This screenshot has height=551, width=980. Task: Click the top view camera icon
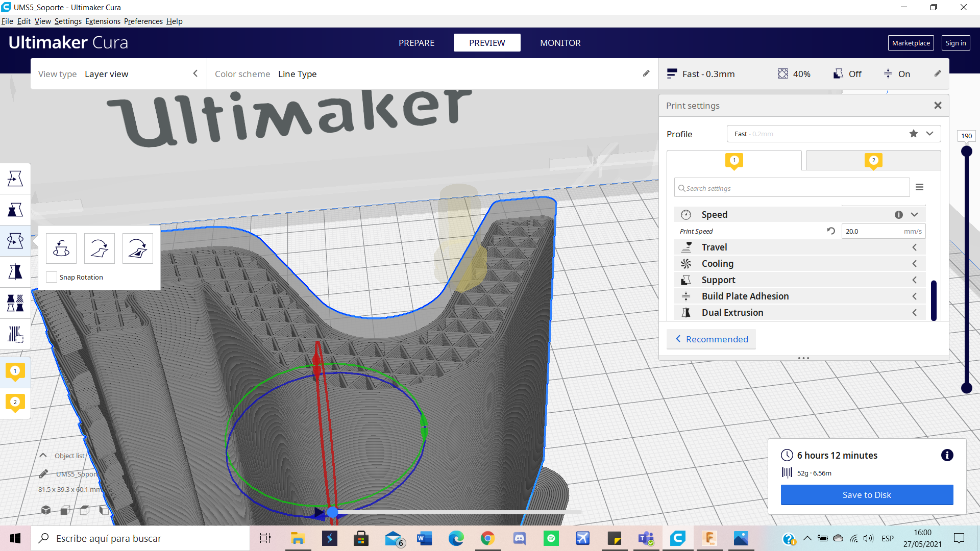click(x=85, y=510)
